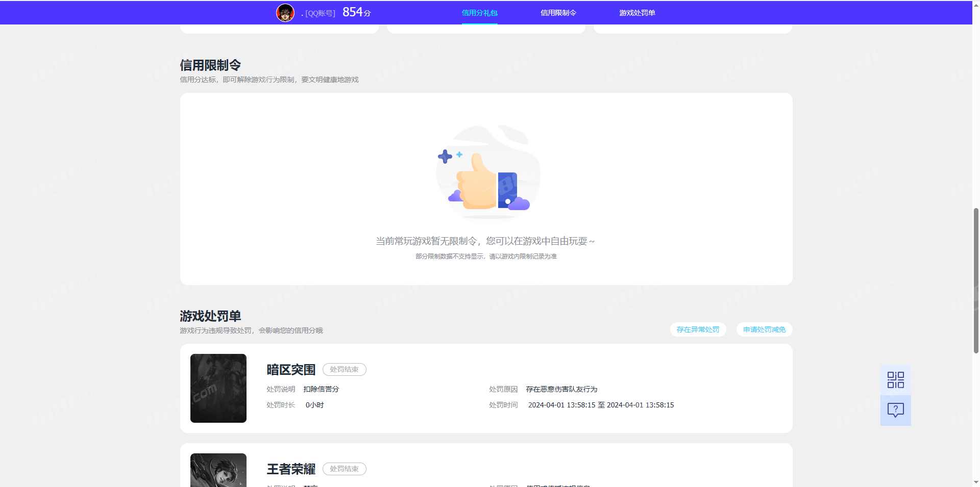Click the 暗区突围 title
Screen dimensions: 980x487
pyautogui.click(x=291, y=370)
